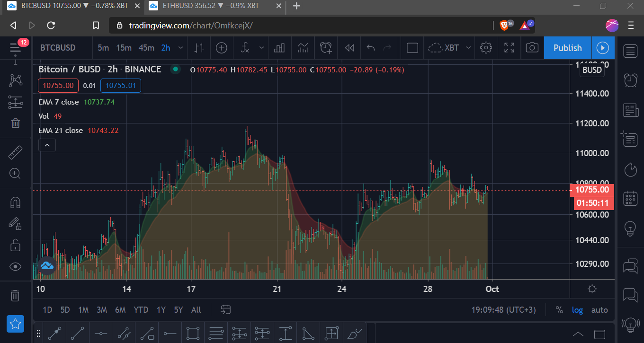
Task: Redo the last chart action
Action: [x=387, y=48]
